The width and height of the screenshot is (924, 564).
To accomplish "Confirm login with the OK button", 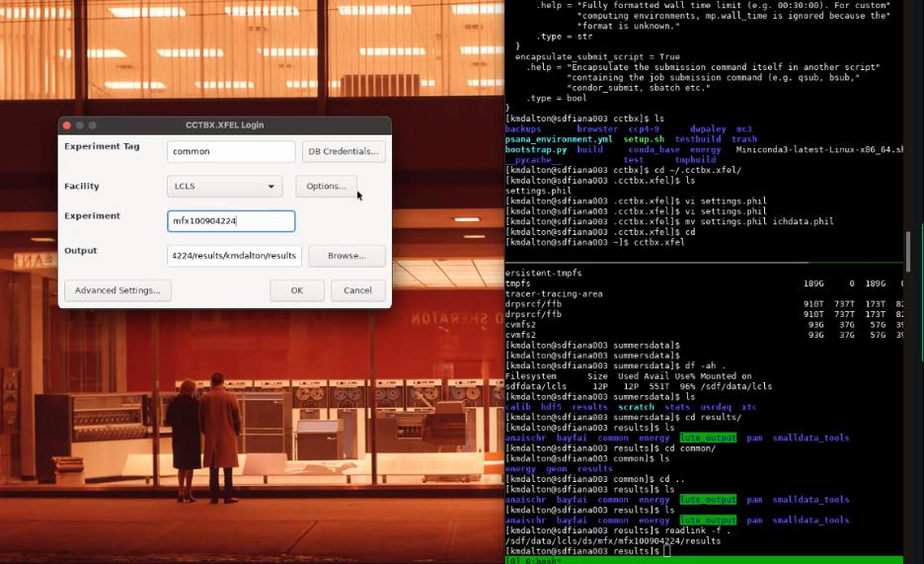I will (297, 290).
